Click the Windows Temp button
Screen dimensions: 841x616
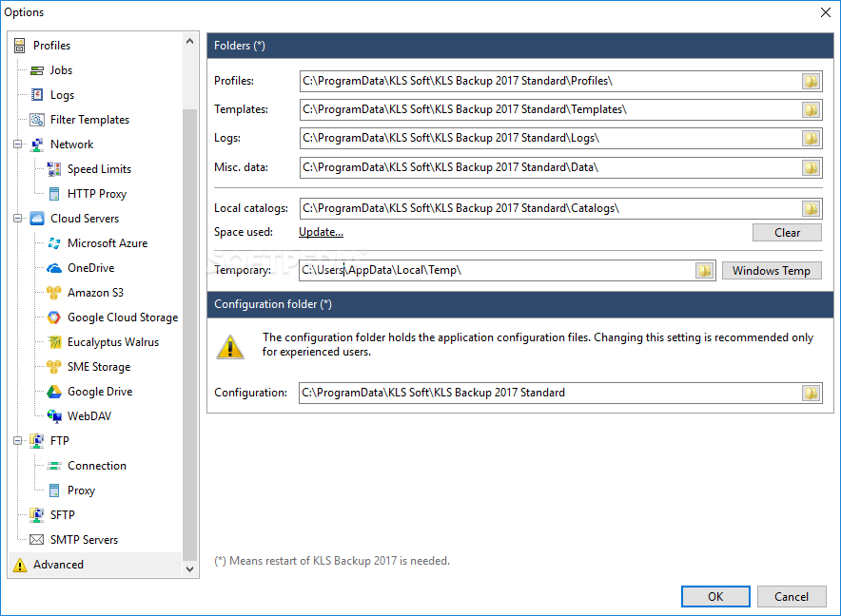(772, 271)
